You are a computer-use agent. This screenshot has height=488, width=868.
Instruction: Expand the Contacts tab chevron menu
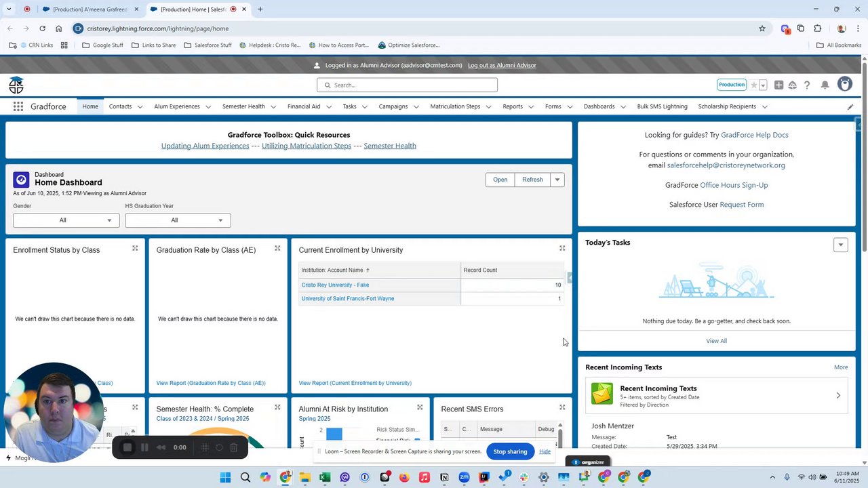pyautogui.click(x=140, y=106)
